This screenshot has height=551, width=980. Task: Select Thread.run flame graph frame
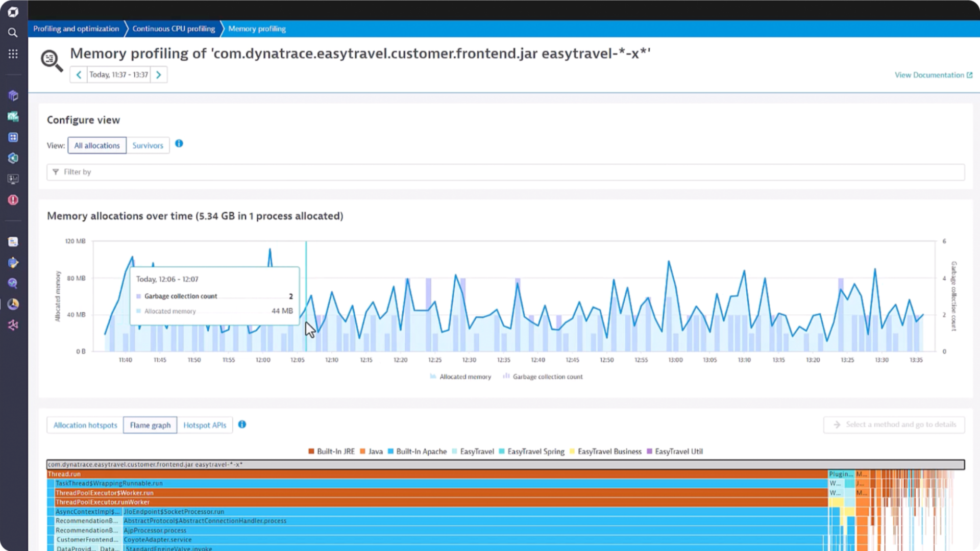tap(437, 474)
